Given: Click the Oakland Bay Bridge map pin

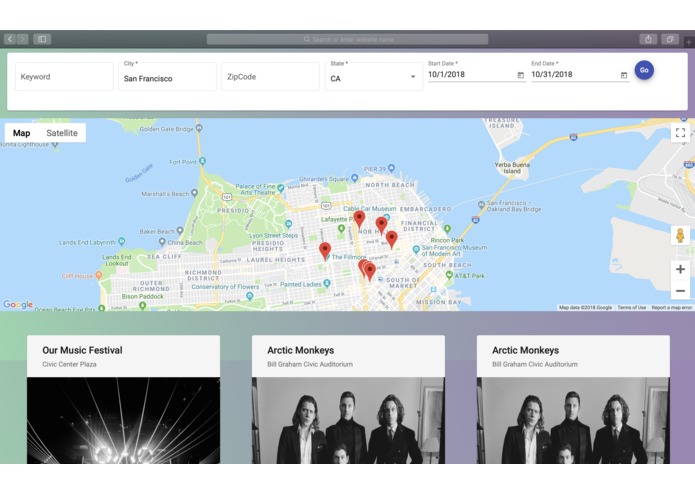Looking at the screenshot, I should click(x=481, y=205).
